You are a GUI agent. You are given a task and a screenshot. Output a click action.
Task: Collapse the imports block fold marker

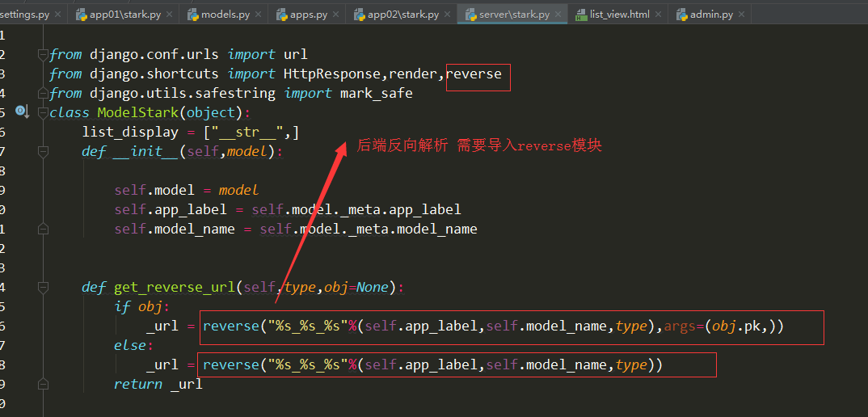pyautogui.click(x=43, y=54)
